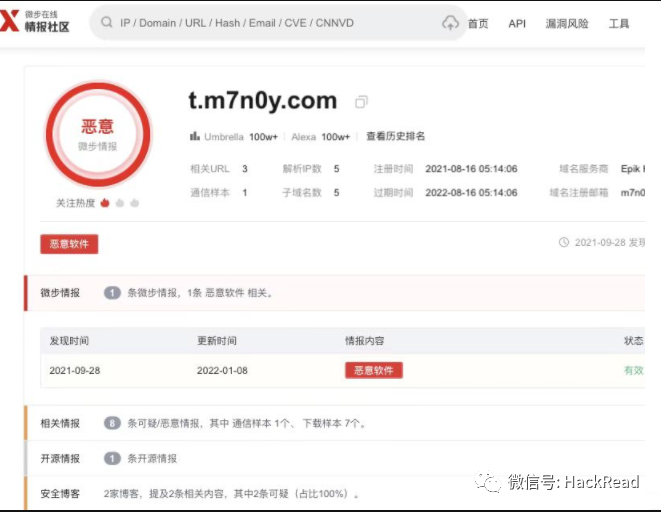Click the 域名服务商 Epik value

point(632,169)
